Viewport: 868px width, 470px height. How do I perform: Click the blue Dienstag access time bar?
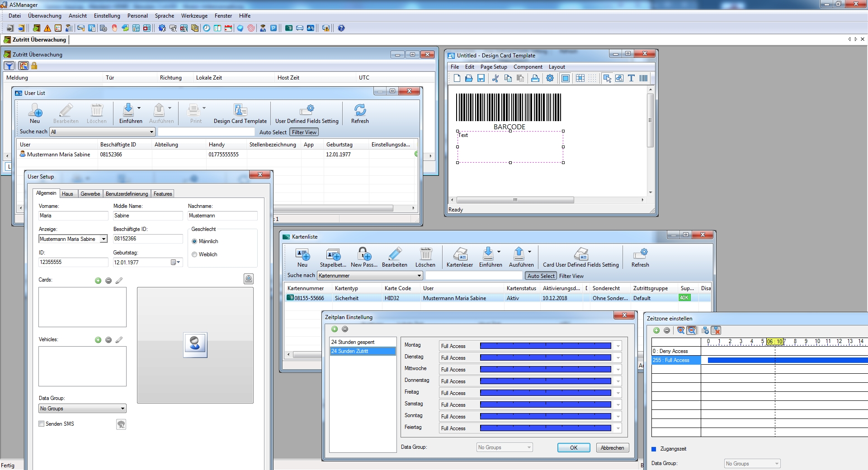click(545, 358)
